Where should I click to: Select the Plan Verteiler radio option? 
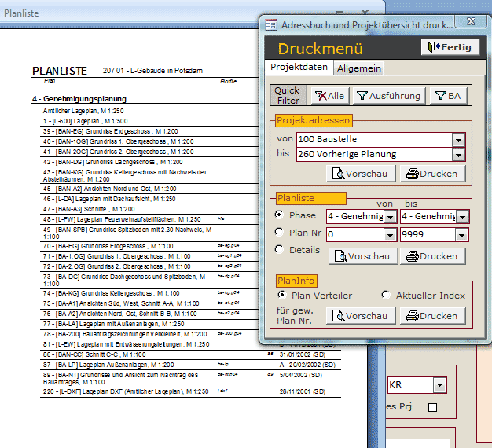(x=282, y=295)
